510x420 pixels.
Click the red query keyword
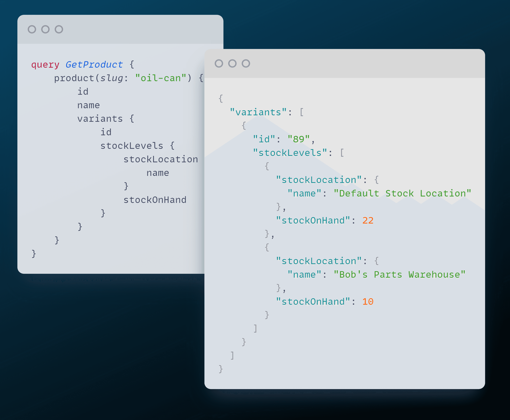45,65
